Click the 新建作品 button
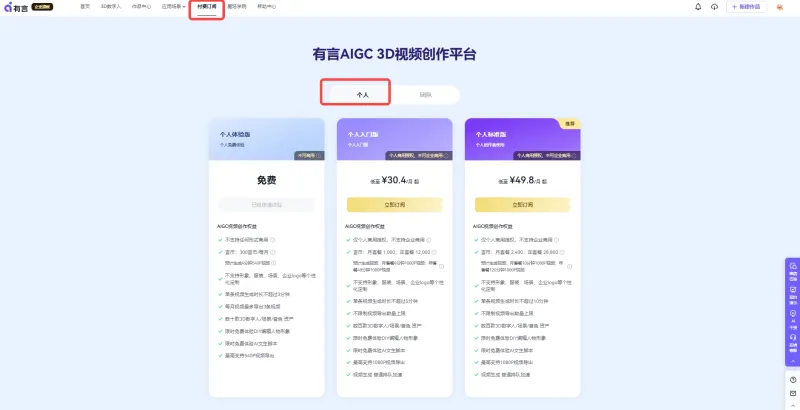This screenshot has height=410, width=800. click(746, 7)
